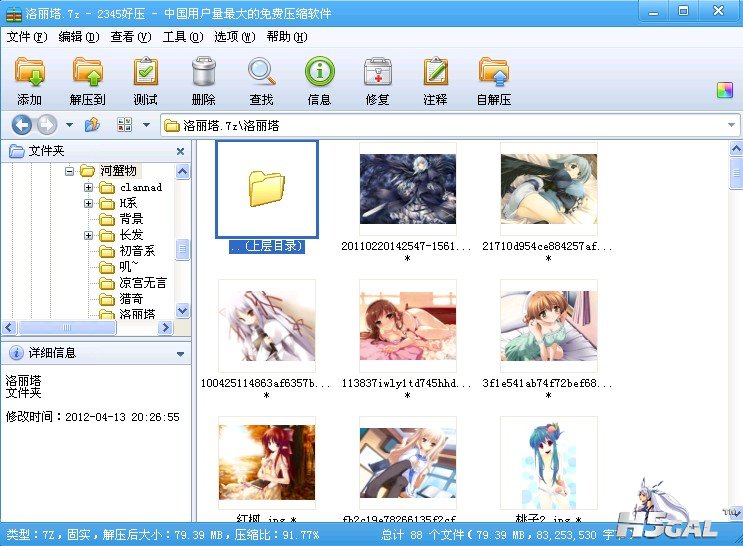Open the 工具(O) menu
Viewport: 743px width, 546px height.
coord(183,36)
